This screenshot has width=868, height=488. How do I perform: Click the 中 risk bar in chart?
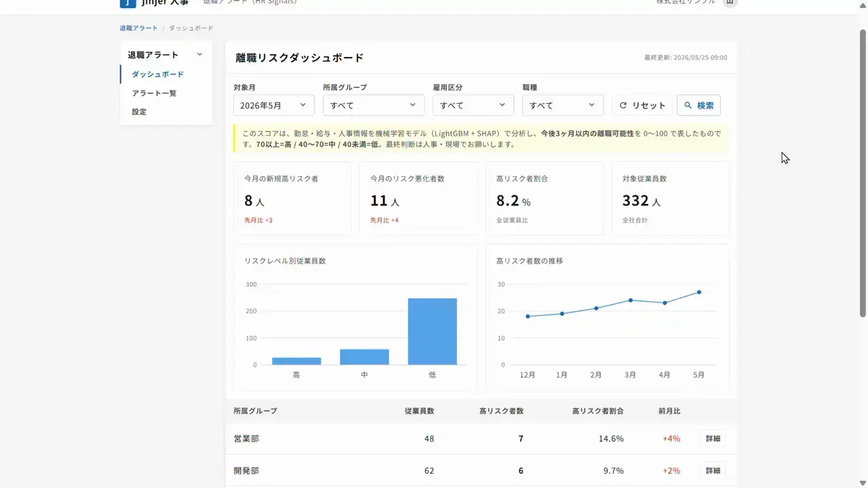point(364,357)
